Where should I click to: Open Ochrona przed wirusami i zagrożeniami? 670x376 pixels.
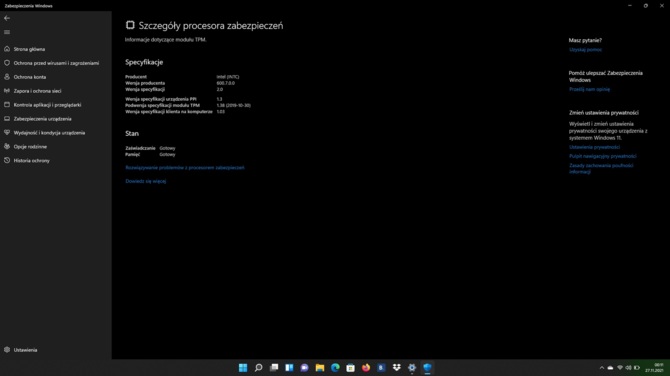56,63
